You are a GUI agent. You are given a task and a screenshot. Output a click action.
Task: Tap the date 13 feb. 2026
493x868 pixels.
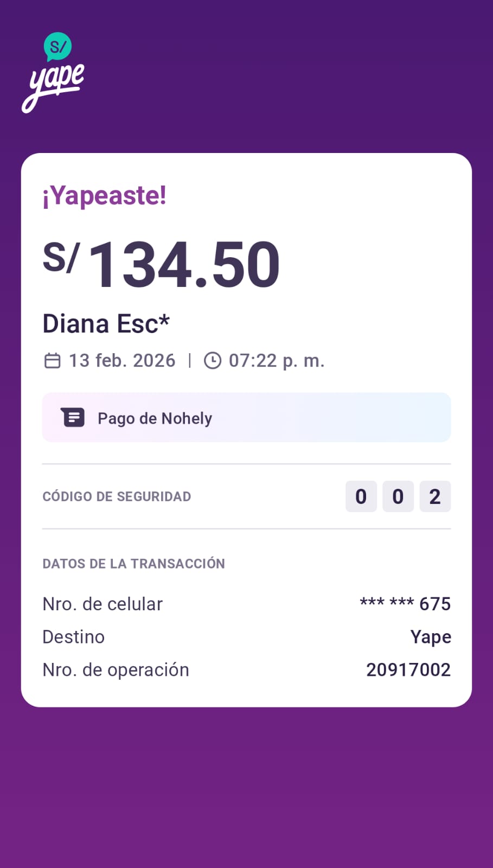pyautogui.click(x=122, y=361)
